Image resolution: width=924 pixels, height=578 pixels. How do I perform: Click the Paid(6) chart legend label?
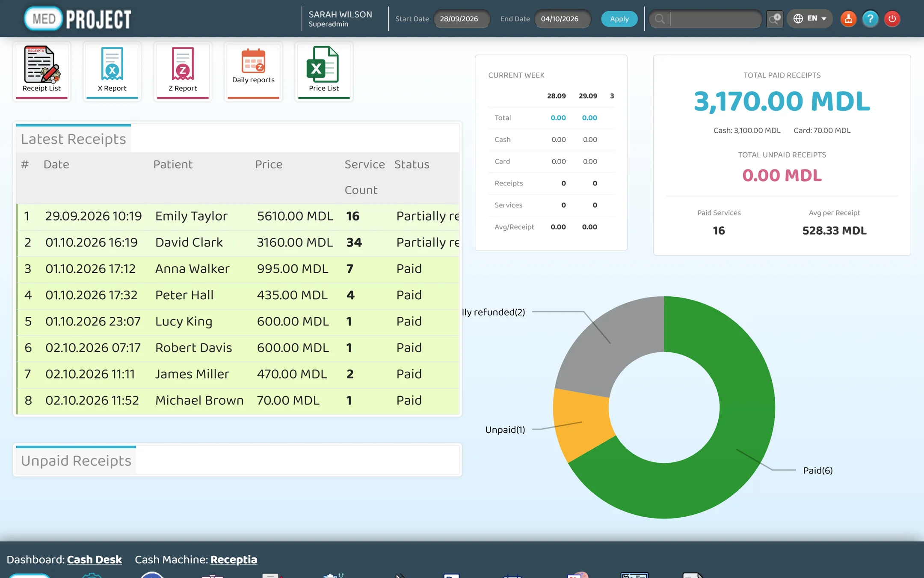pyautogui.click(x=818, y=471)
